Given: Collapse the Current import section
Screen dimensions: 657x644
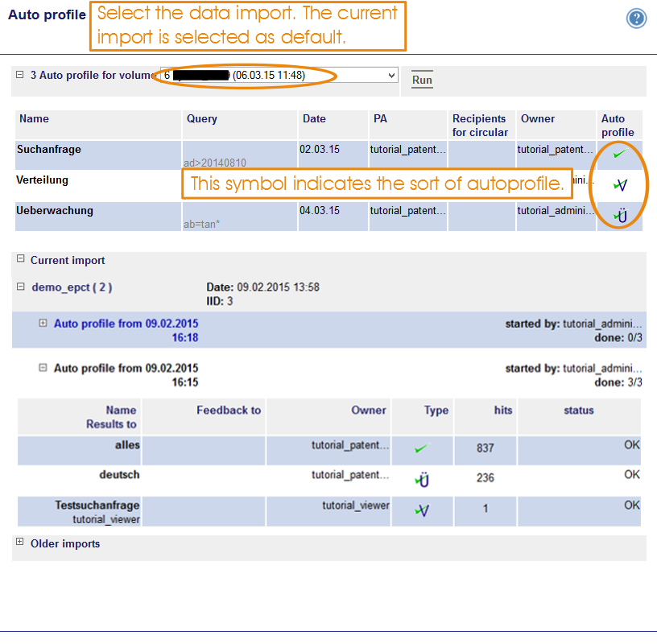Looking at the screenshot, I should pos(20,258).
